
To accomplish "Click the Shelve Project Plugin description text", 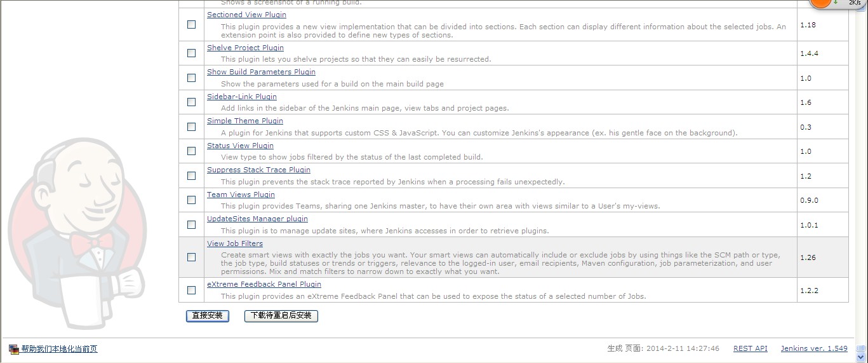I will coord(356,59).
